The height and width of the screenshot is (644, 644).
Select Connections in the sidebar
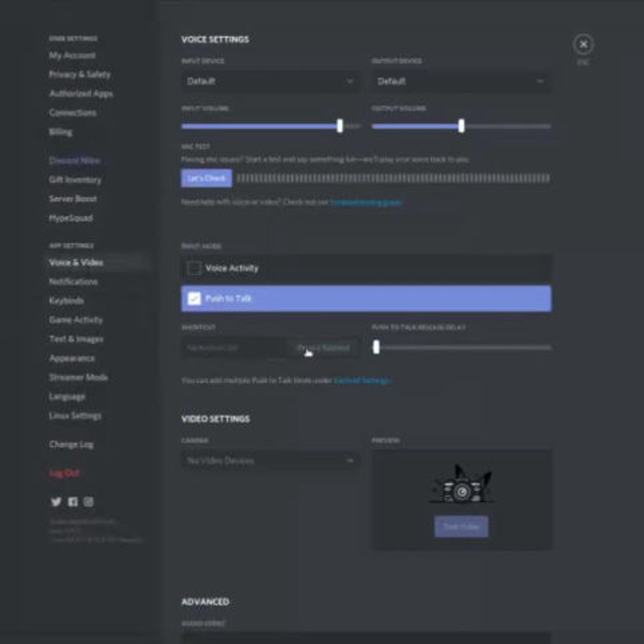point(73,113)
